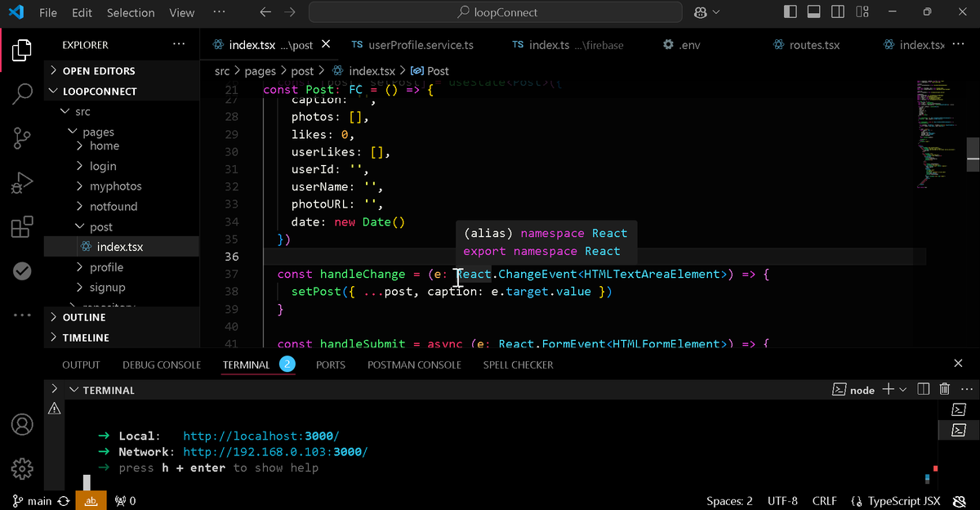
Task: Change language mode TypeScript JSX
Action: click(902, 501)
